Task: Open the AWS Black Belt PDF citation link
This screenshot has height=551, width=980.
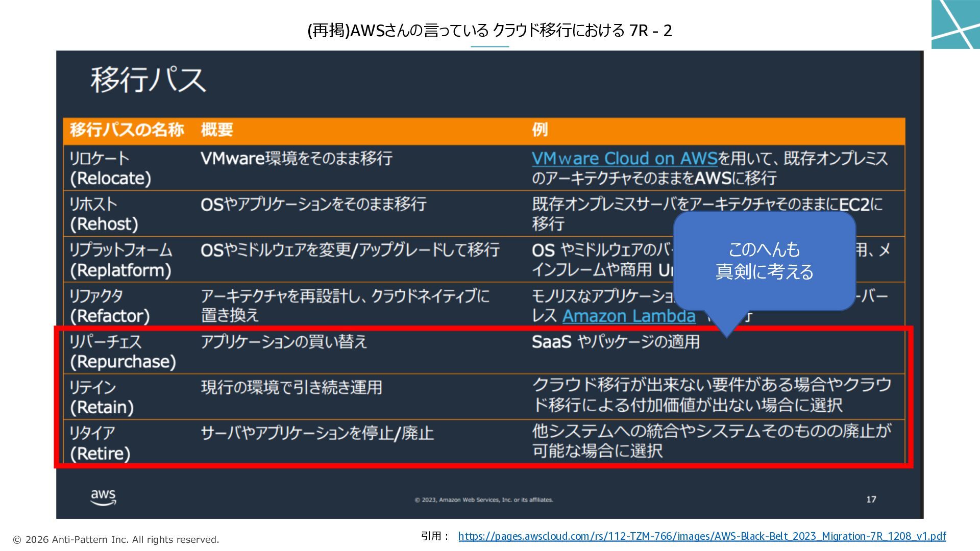Action: [x=702, y=536]
